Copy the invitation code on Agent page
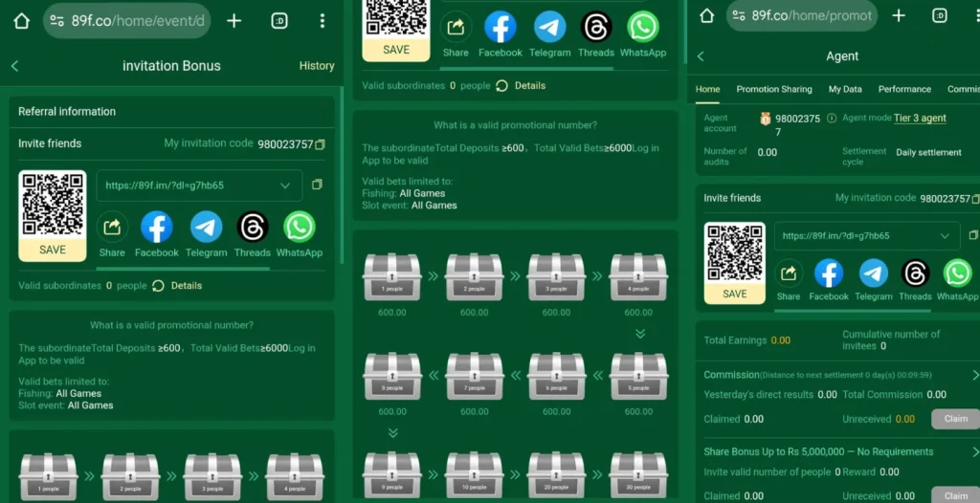Image resolution: width=980 pixels, height=503 pixels. click(975, 198)
